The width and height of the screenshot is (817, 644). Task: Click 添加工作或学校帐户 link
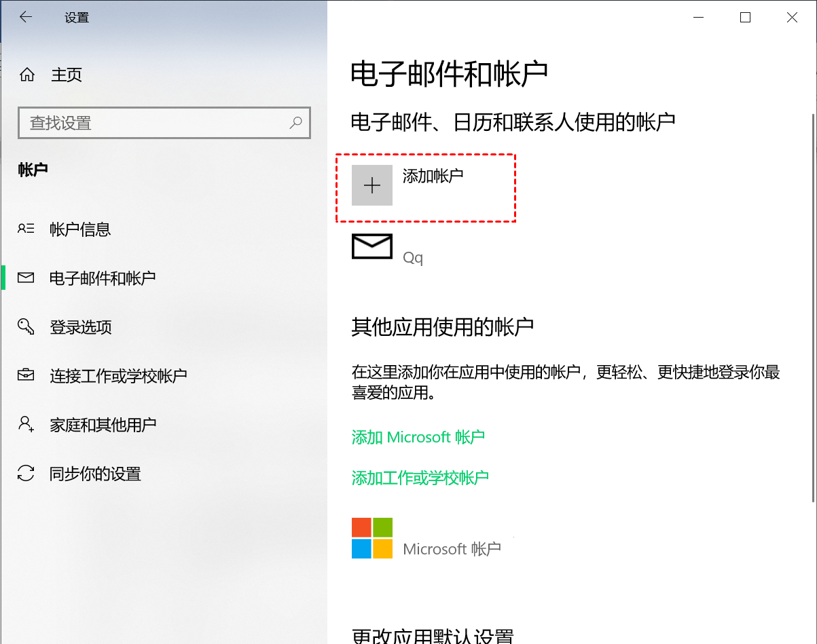[420, 478]
